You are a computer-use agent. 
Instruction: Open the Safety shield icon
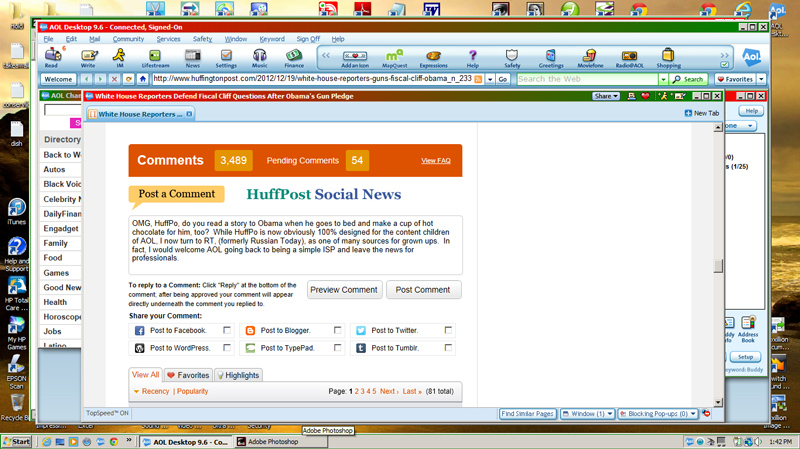click(x=512, y=58)
